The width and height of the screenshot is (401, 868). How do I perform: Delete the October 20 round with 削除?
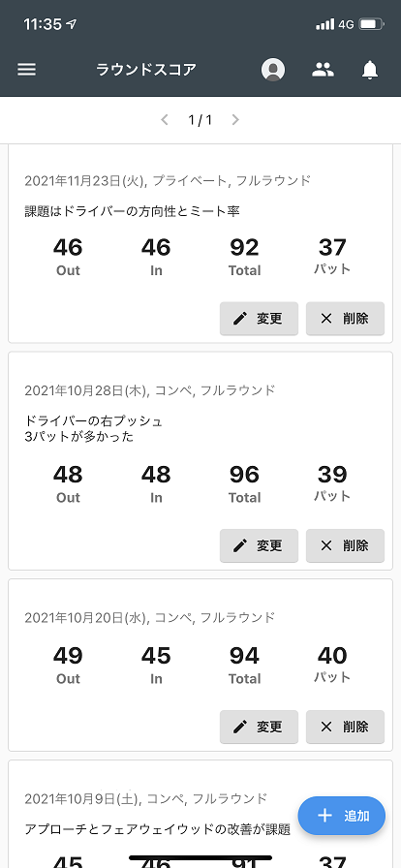pos(345,727)
